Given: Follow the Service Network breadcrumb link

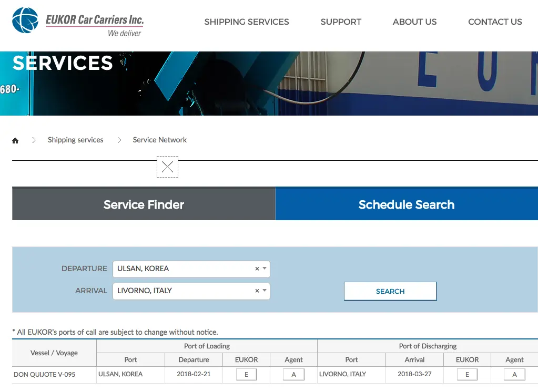Looking at the screenshot, I should (159, 140).
